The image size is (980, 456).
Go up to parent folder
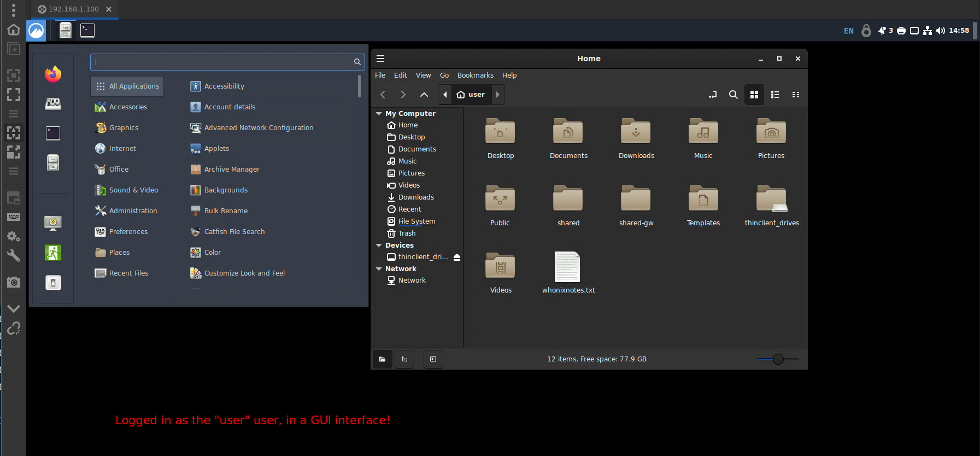click(424, 95)
